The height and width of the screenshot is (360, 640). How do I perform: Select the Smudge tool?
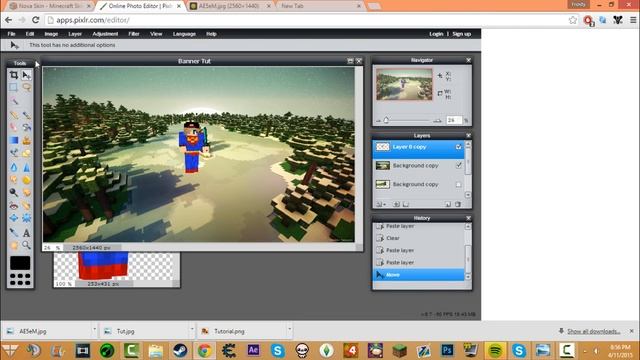coord(13,180)
